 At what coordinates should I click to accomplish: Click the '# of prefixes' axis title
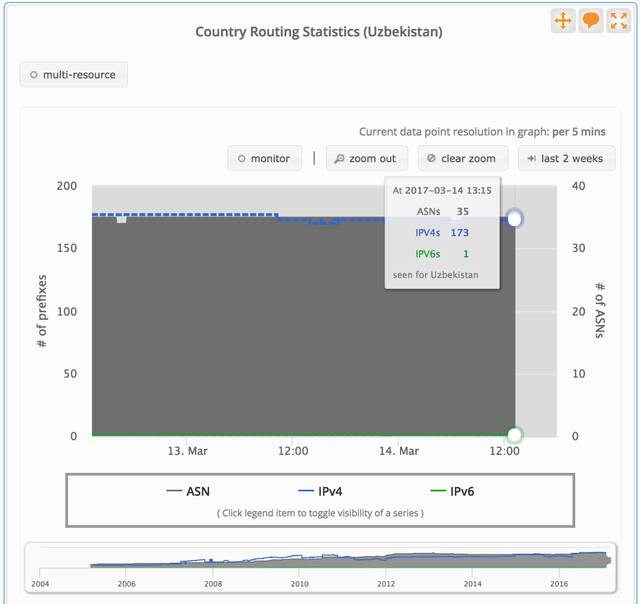[42, 311]
